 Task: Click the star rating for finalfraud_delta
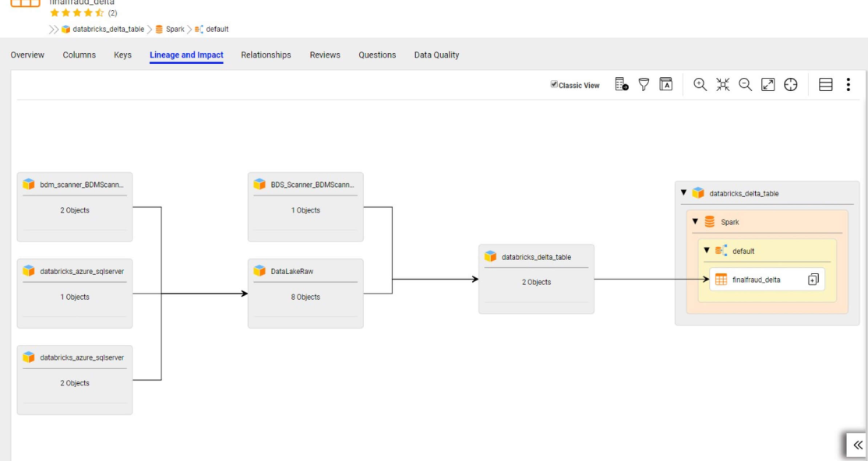[76, 13]
